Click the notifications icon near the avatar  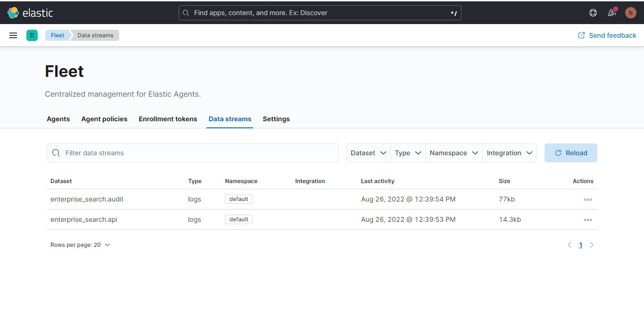click(x=611, y=12)
